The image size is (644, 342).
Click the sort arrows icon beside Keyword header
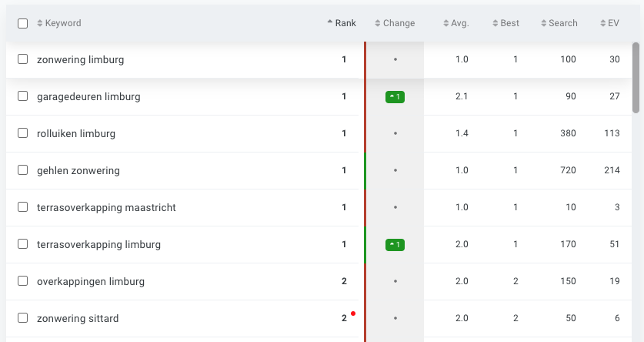tap(40, 23)
